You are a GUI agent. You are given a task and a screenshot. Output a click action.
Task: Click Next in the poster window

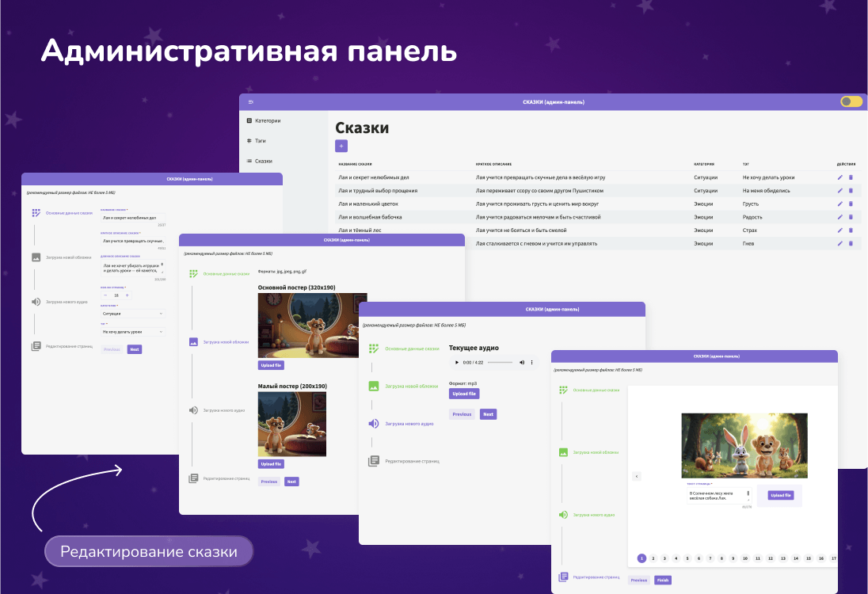pos(291,482)
